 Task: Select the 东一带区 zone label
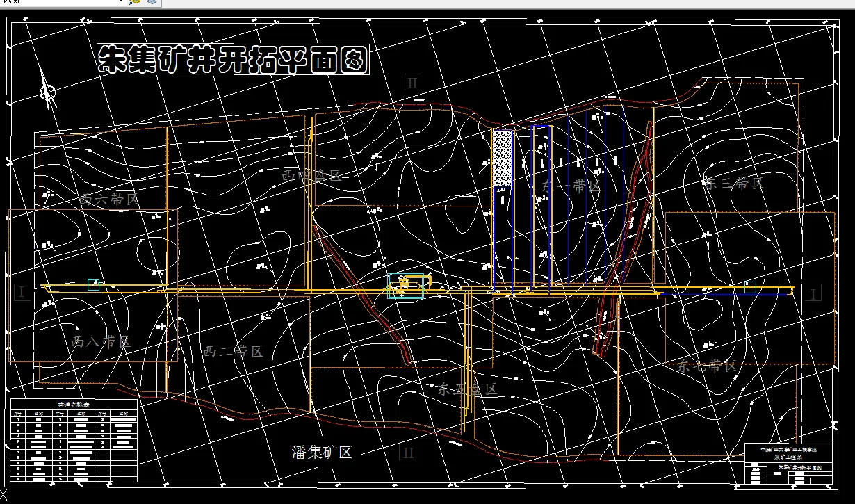coord(570,186)
